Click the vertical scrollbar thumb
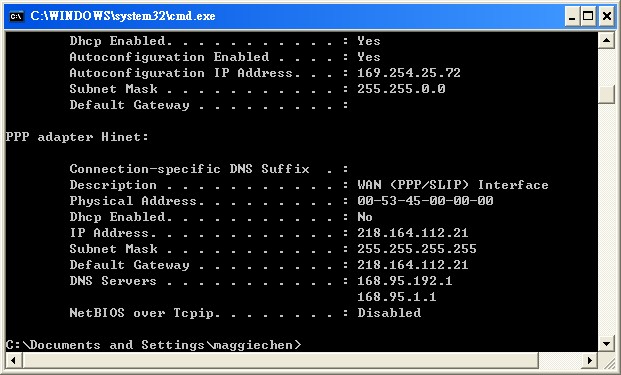Viewport: 621px width, 375px height. pyautogui.click(x=606, y=94)
